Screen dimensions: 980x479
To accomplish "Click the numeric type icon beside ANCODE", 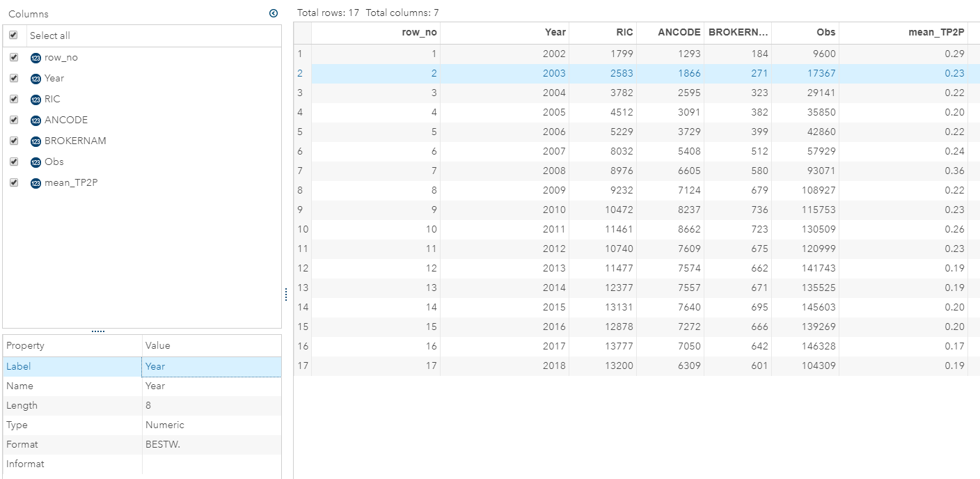I will 36,120.
